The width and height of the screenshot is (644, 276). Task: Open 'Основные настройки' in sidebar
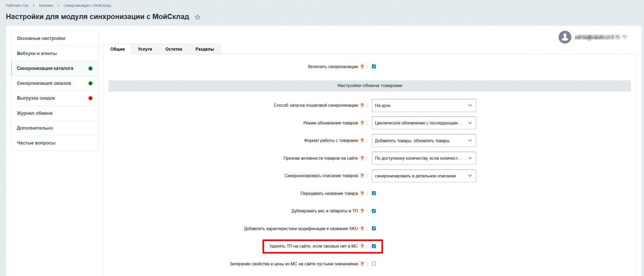coord(55,39)
